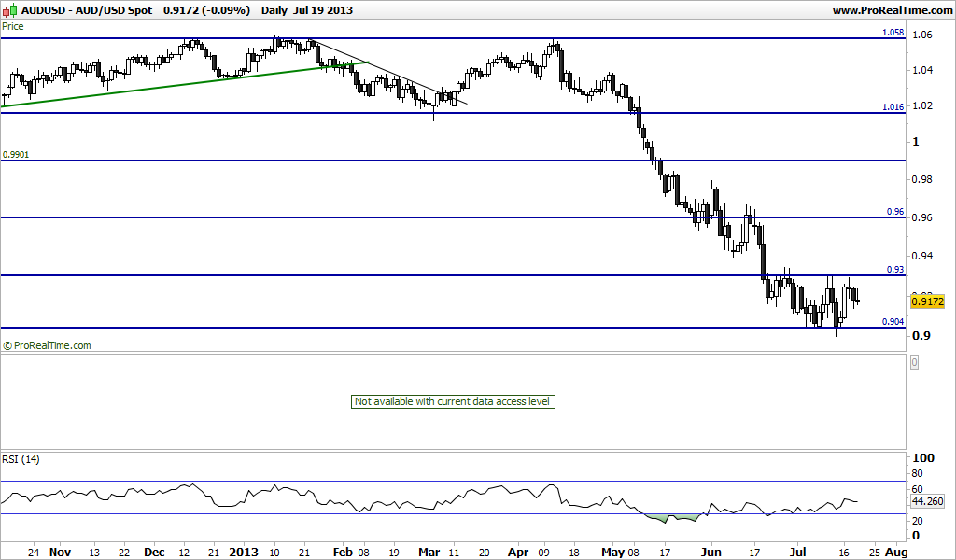The height and width of the screenshot is (560, 956).
Task: Click the © ProRealTime.com watermark
Action: (47, 345)
